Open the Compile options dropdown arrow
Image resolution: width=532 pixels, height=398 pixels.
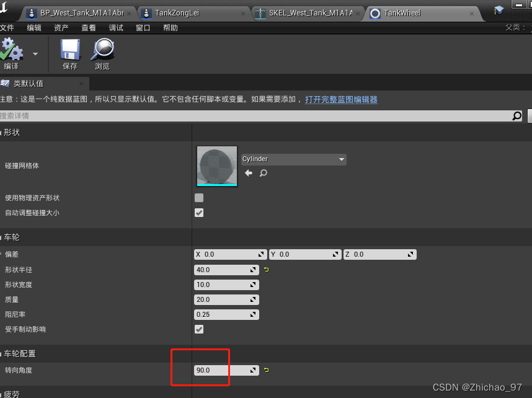(x=35, y=54)
